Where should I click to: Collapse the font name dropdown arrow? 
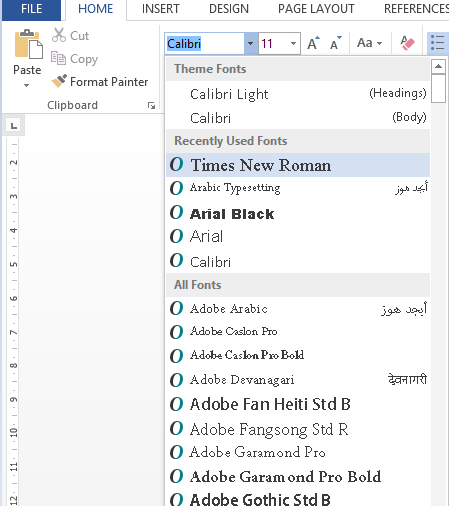point(250,43)
